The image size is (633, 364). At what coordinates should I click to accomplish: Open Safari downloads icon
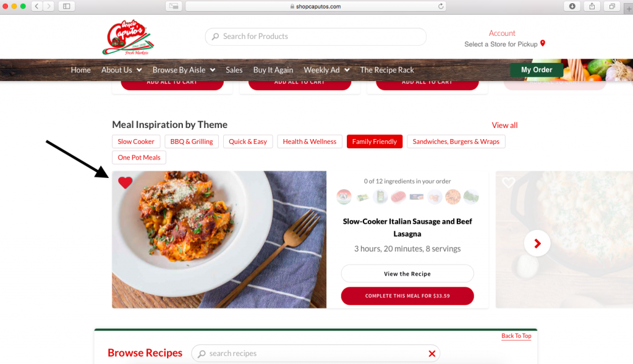(x=572, y=6)
